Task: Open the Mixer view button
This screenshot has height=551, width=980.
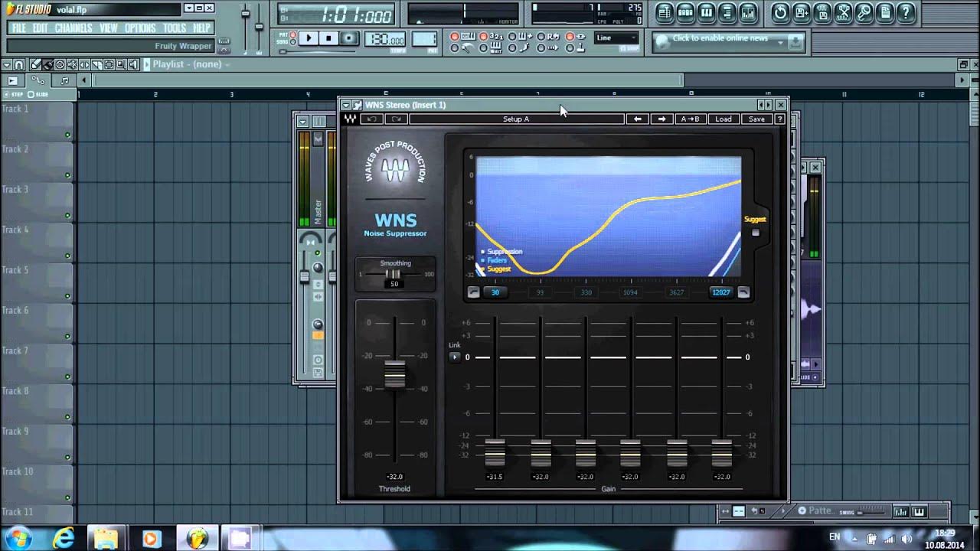Action: tap(748, 12)
